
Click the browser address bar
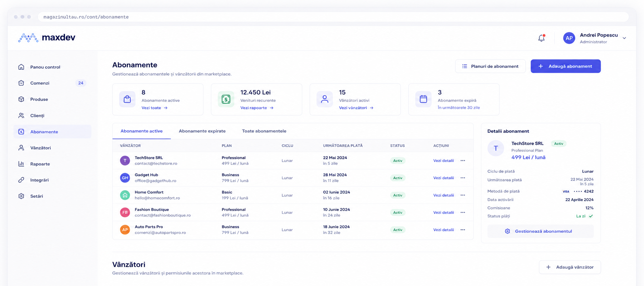[333, 17]
